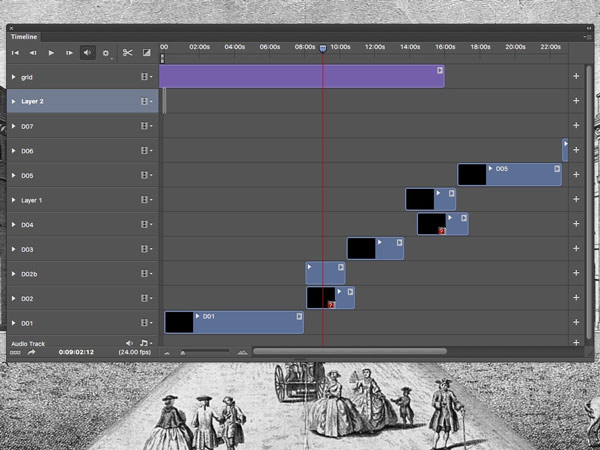Image resolution: width=600 pixels, height=450 pixels.
Task: Open filmstrip menu for Layer 1 track
Action: 146,200
